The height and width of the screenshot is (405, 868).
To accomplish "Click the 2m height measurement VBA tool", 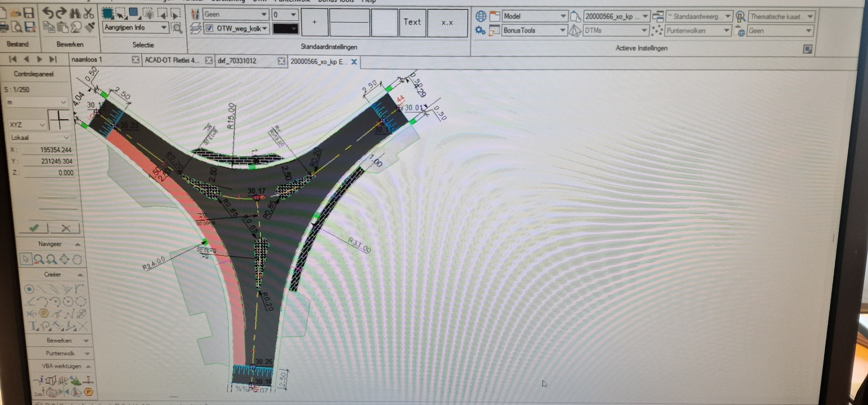I will pyautogui.click(x=39, y=392).
